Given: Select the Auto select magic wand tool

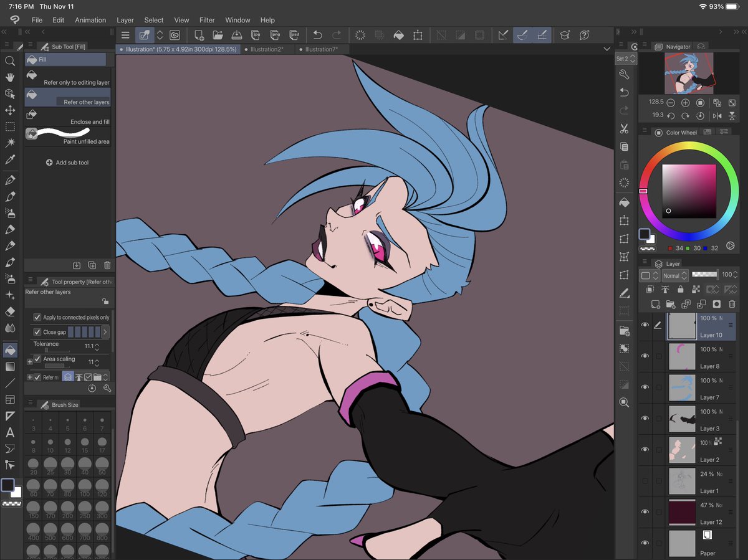Looking at the screenshot, I should click(10, 143).
